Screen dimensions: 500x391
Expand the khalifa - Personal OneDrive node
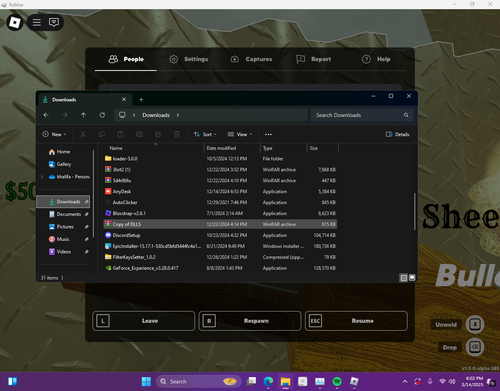point(42,177)
